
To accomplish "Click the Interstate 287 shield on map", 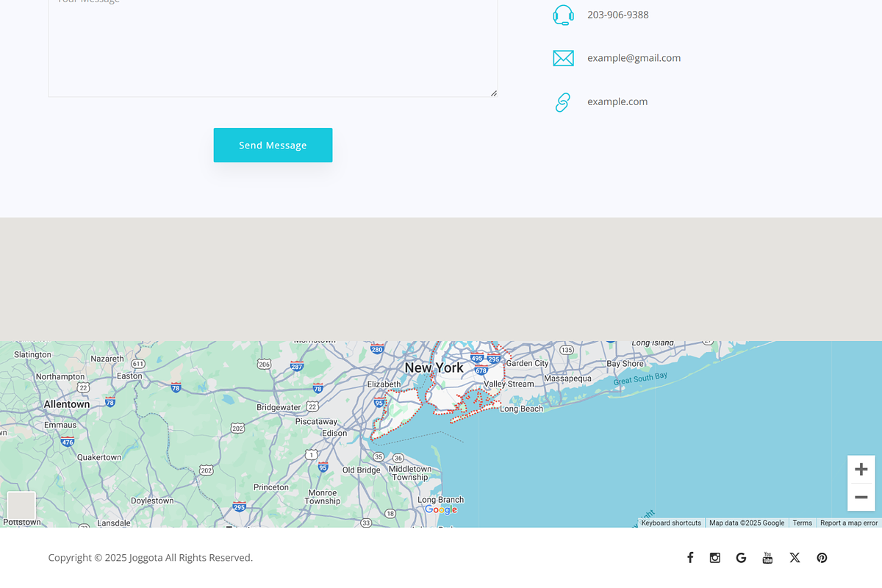I will click(297, 366).
